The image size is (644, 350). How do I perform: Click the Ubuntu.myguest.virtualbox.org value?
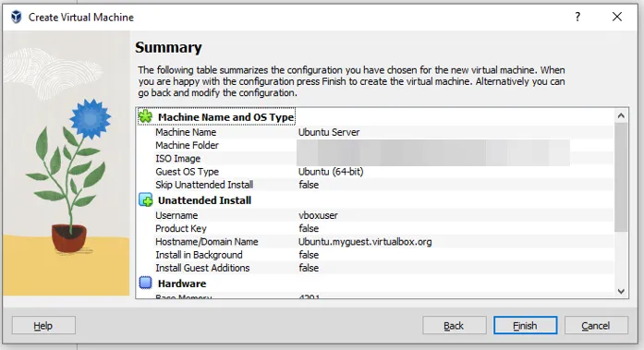click(x=365, y=242)
